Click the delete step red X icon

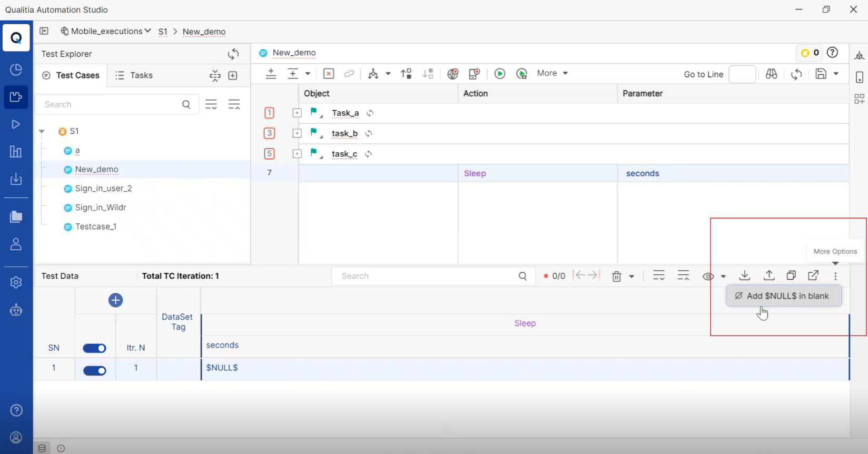[328, 74]
